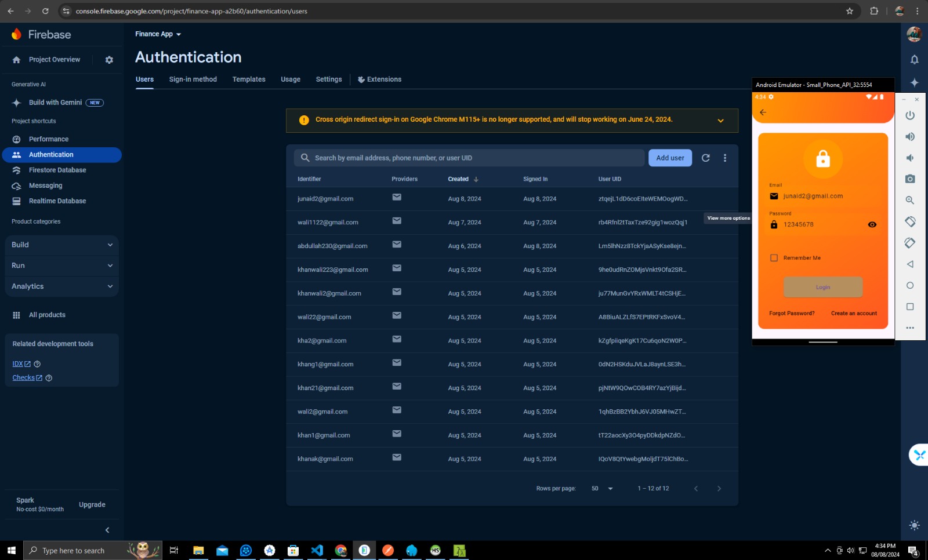
Task: Click the emulator power button icon
Action: click(x=910, y=115)
